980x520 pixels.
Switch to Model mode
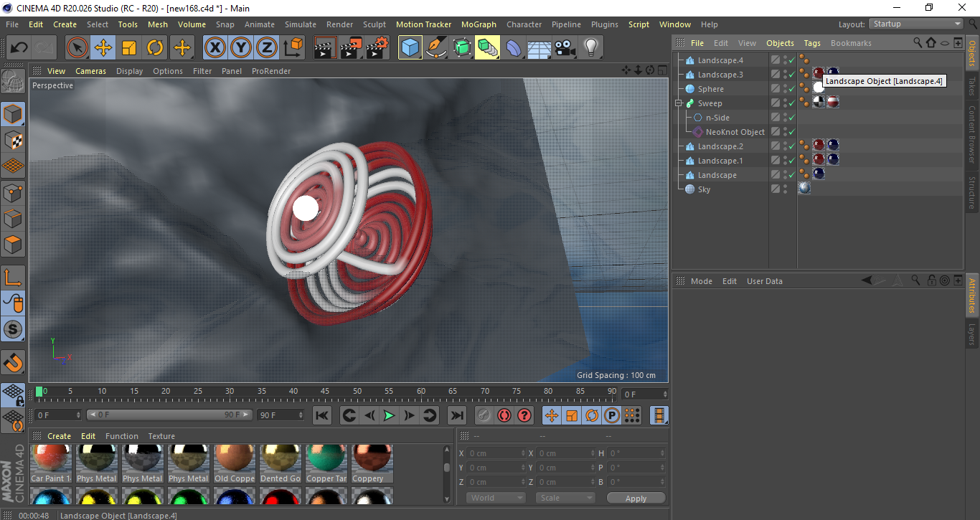tap(13, 114)
